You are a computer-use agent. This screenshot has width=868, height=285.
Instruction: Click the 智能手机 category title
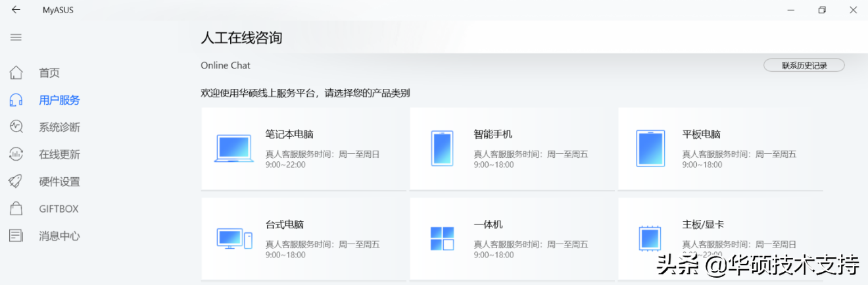tap(493, 134)
